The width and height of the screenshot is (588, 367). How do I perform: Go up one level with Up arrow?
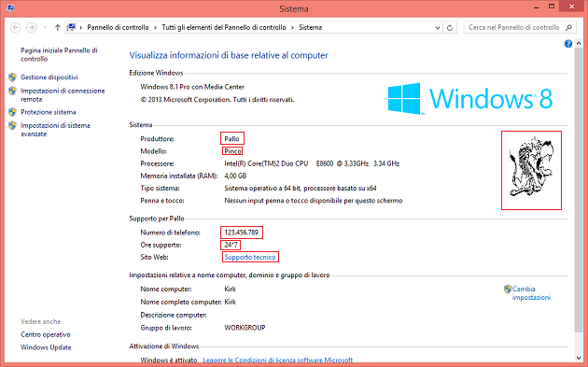click(57, 27)
